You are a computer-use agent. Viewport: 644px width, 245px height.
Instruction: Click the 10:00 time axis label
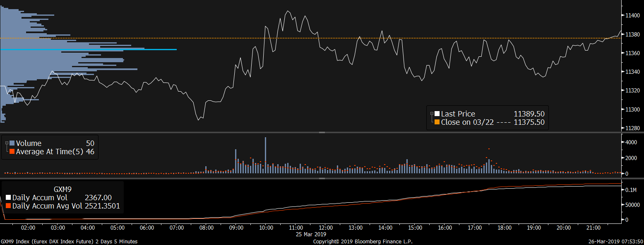265,228
